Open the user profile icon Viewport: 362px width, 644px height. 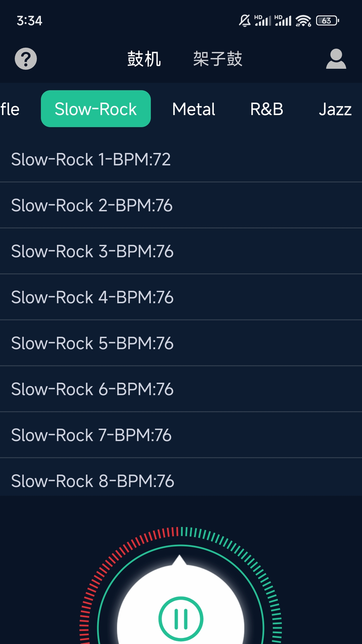pyautogui.click(x=336, y=59)
